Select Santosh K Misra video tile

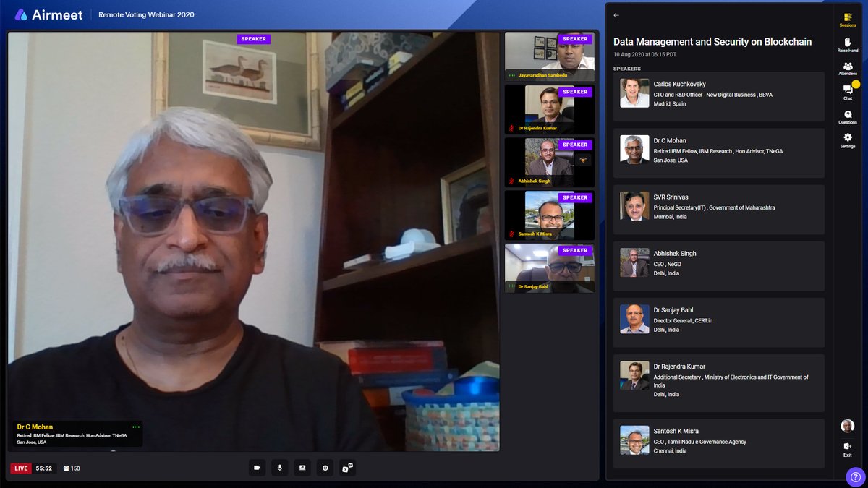550,215
